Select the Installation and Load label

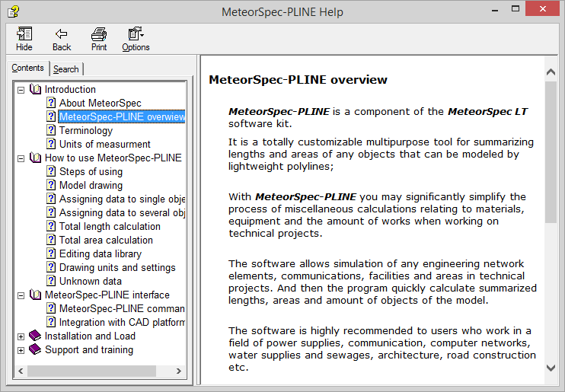[90, 336]
